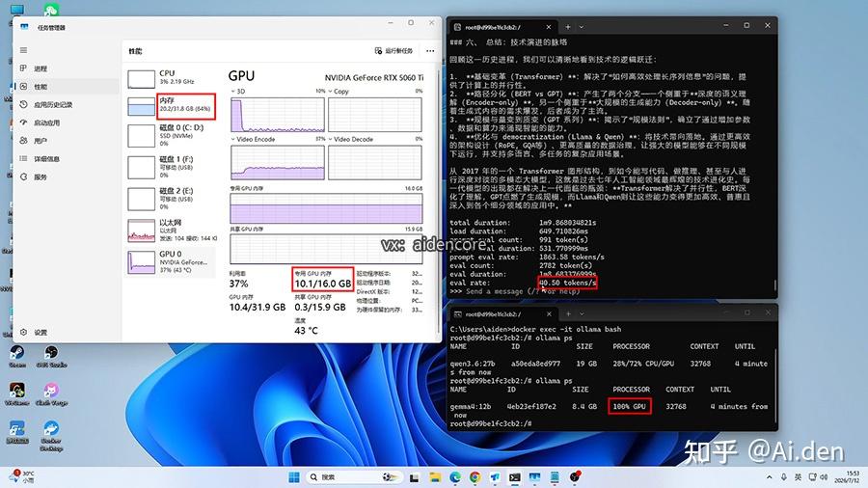Image resolution: width=868 pixels, height=488 pixels.
Task: Open the taskbar clock and date
Action: tap(849, 477)
